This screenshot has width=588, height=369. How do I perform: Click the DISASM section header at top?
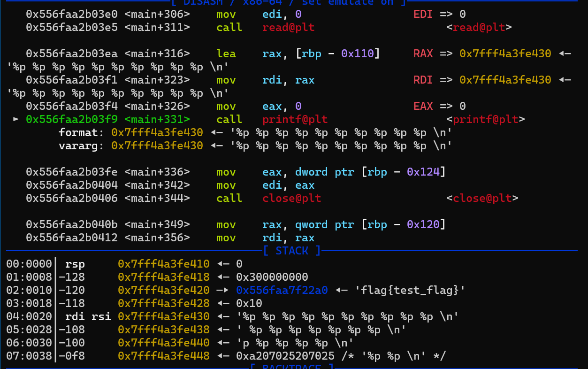point(288,2)
